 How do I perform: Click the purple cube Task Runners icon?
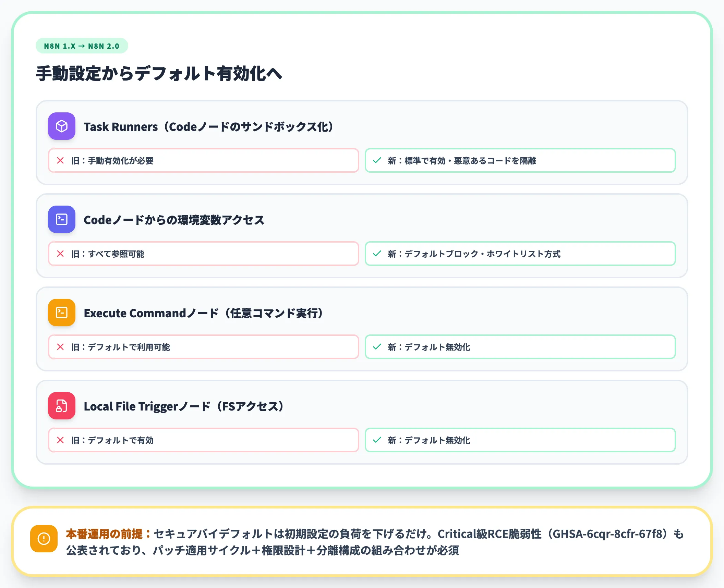tap(62, 126)
